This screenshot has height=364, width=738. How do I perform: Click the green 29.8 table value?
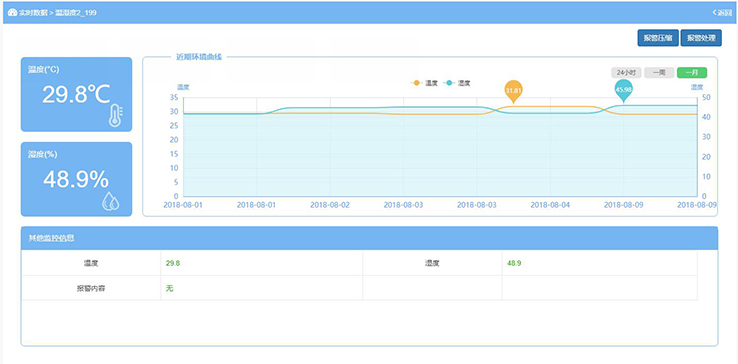click(x=173, y=263)
